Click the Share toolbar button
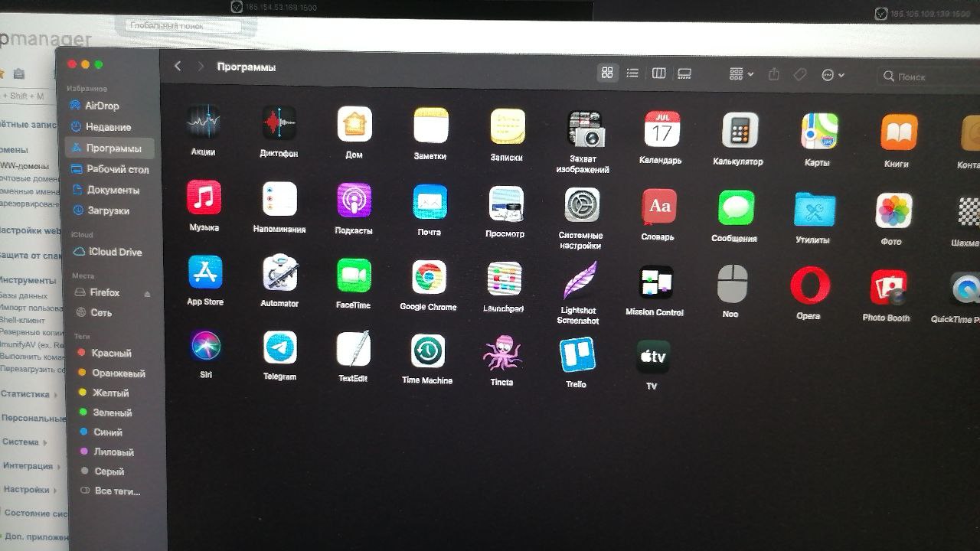The image size is (980, 551). (x=774, y=74)
